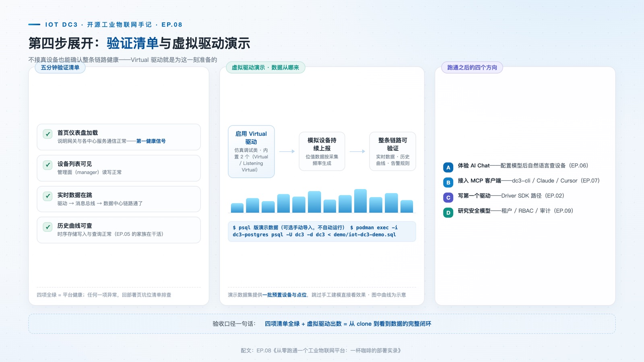This screenshot has height=362, width=644.
Task: Click the text 体验 AI Chat
Action: coord(474,166)
